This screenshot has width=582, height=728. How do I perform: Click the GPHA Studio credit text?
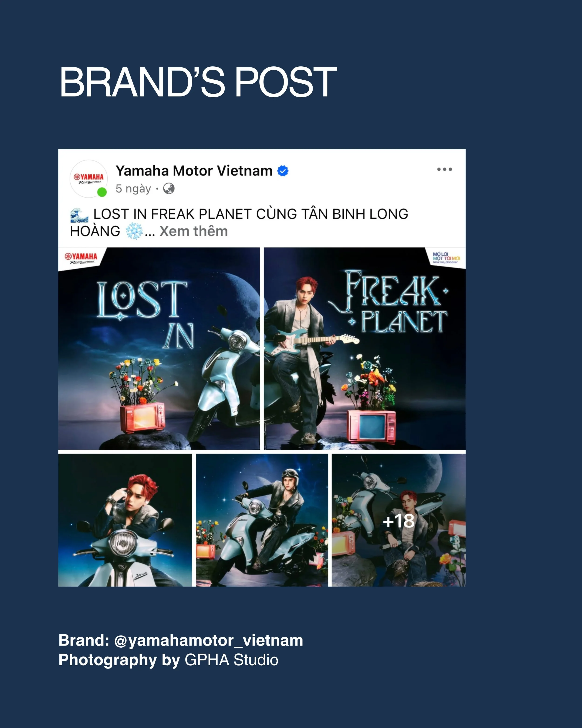click(231, 660)
